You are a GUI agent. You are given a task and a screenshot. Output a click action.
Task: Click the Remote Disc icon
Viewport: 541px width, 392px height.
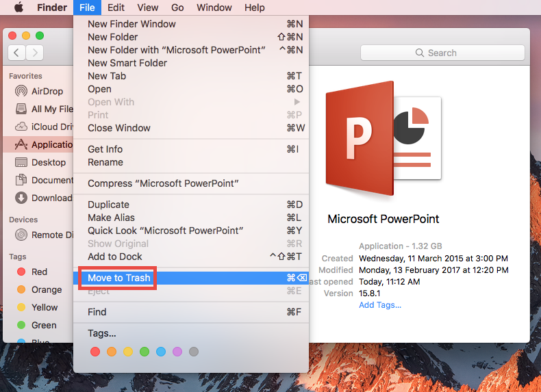(x=21, y=235)
